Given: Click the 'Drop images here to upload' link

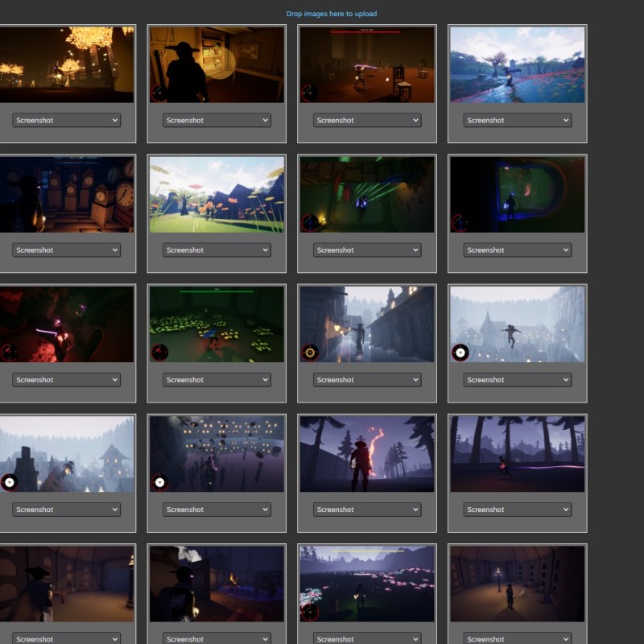Looking at the screenshot, I should (x=331, y=14).
